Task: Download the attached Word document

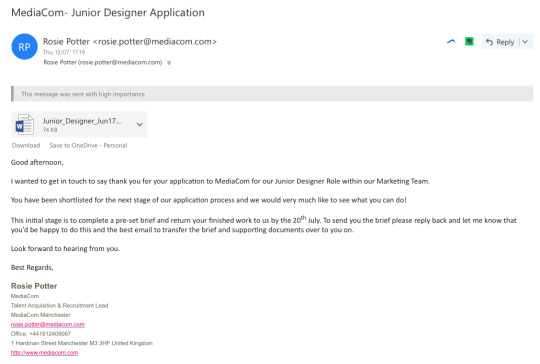Action: click(x=26, y=145)
